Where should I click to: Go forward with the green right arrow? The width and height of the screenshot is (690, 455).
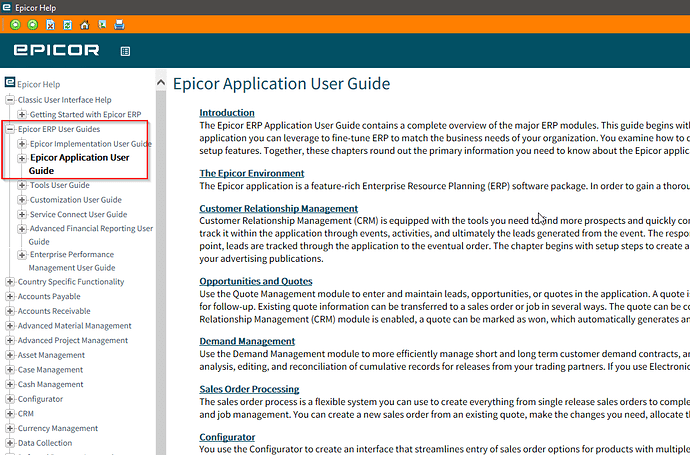(33, 25)
